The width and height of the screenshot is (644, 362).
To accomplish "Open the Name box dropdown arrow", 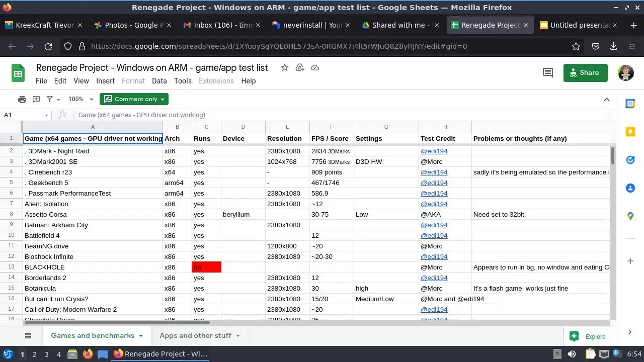I will click(x=46, y=115).
